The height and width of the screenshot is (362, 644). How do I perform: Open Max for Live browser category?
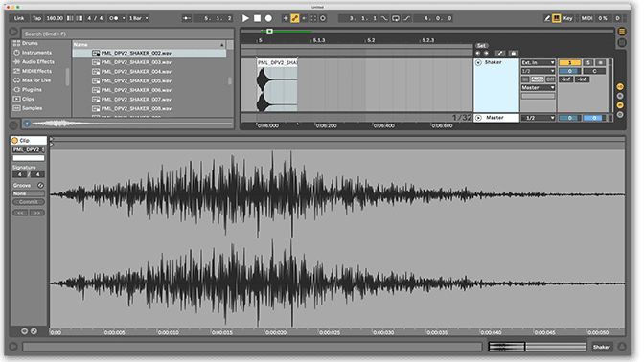[33, 80]
